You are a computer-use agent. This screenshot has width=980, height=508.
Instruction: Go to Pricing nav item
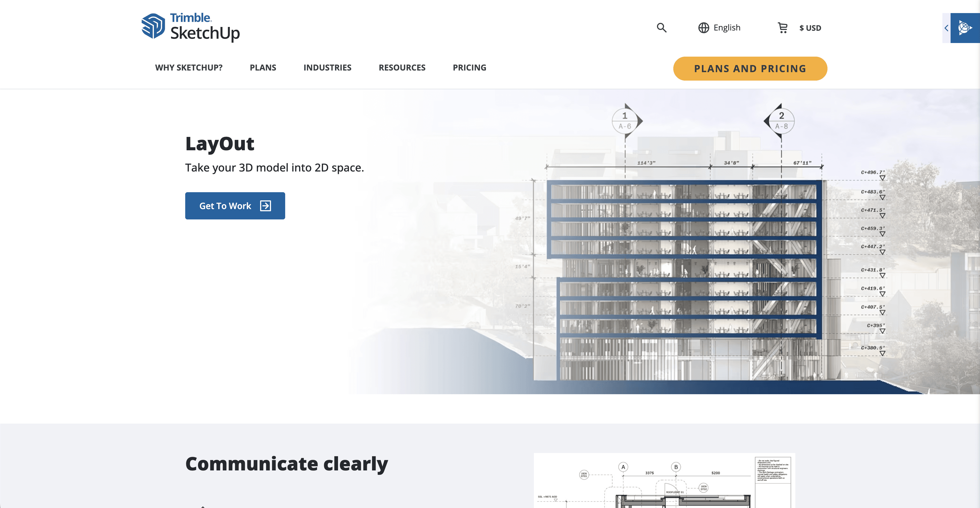click(x=469, y=68)
